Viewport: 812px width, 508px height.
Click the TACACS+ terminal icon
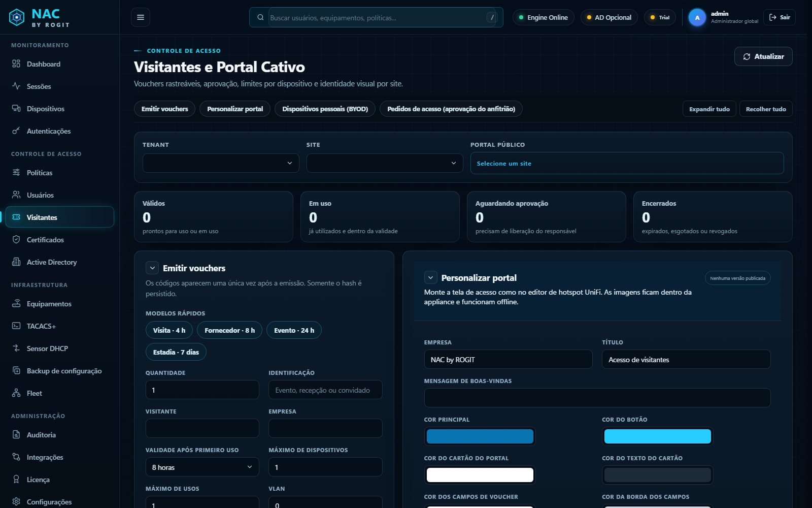[16, 326]
